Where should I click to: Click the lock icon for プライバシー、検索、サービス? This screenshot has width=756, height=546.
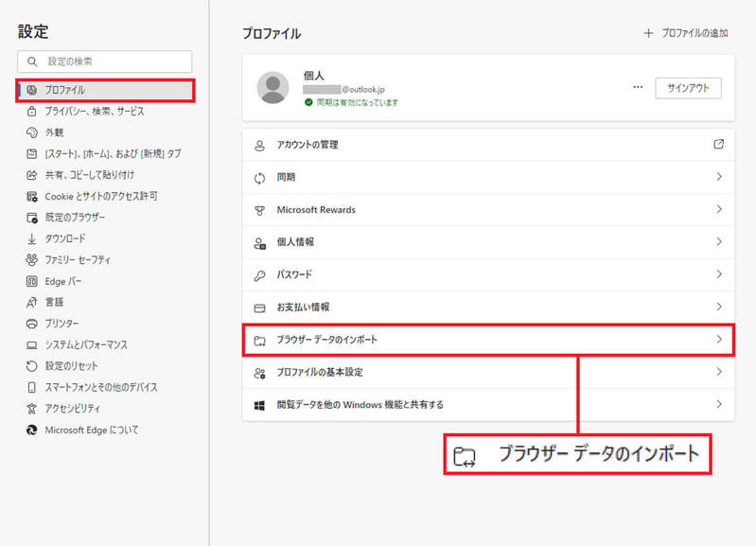coord(32,112)
